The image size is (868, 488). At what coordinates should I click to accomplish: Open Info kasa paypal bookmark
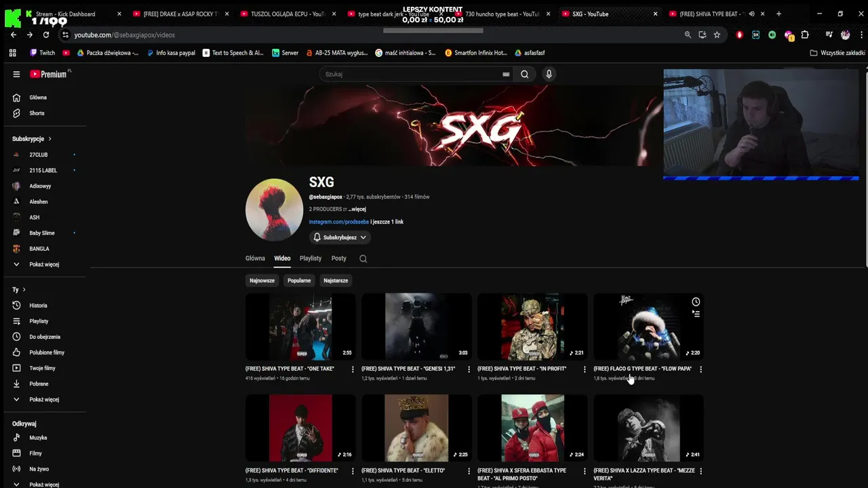pos(170,53)
